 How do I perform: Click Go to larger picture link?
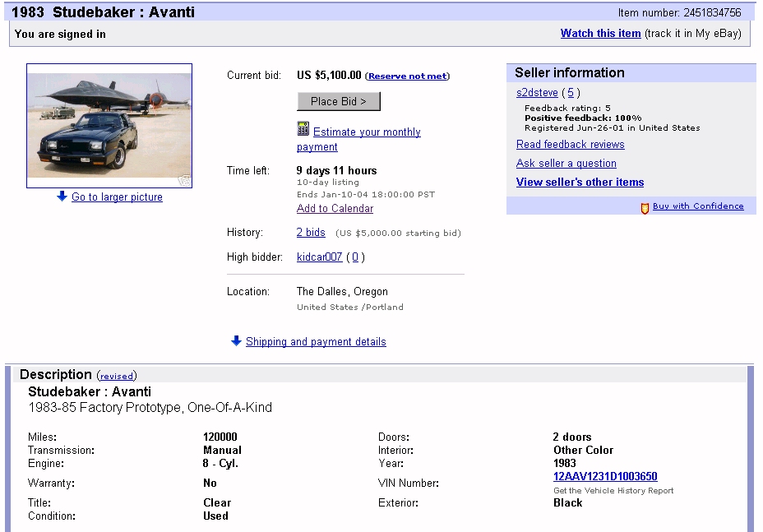coord(117,197)
